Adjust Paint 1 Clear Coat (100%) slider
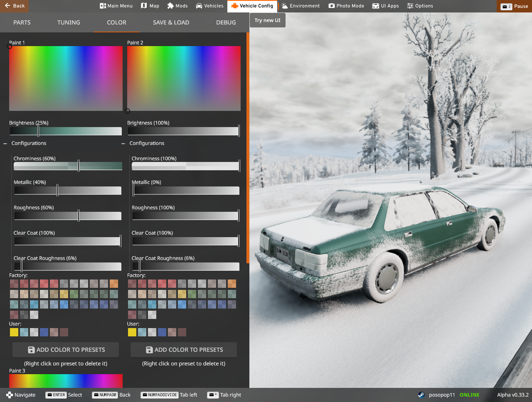This screenshot has height=402, width=532. pos(68,241)
